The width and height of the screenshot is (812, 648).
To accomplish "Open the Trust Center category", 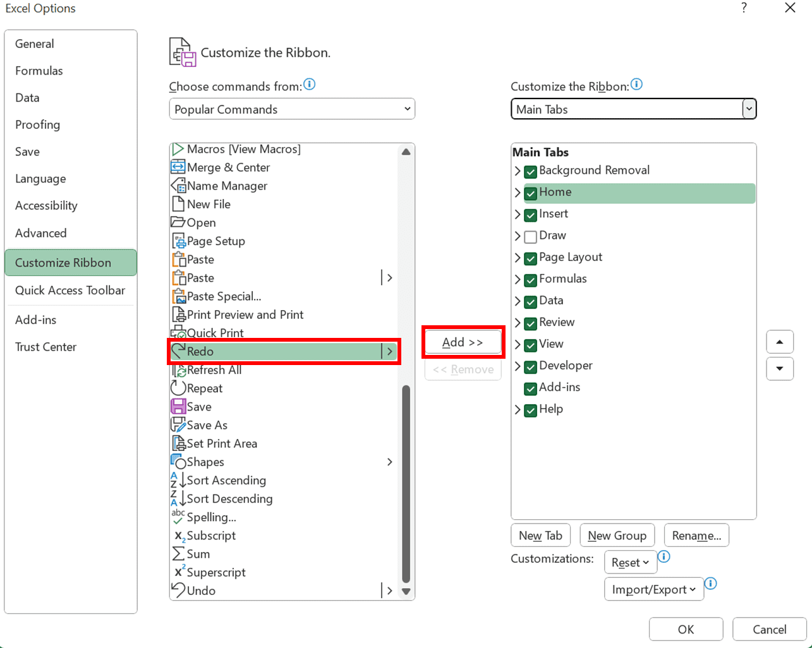I will coord(70,347).
